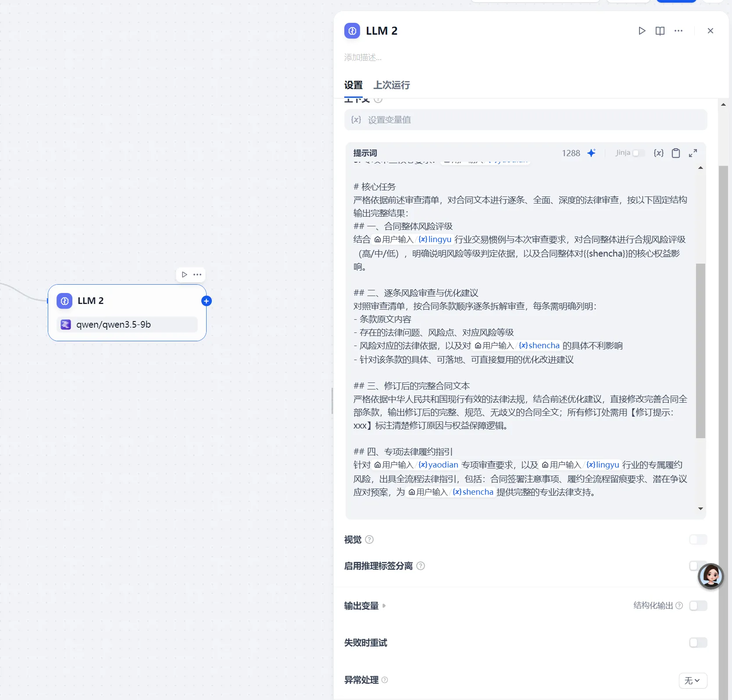The height and width of the screenshot is (700, 732).
Task: Turn on 失败时重试 retry switch
Action: [697, 643]
